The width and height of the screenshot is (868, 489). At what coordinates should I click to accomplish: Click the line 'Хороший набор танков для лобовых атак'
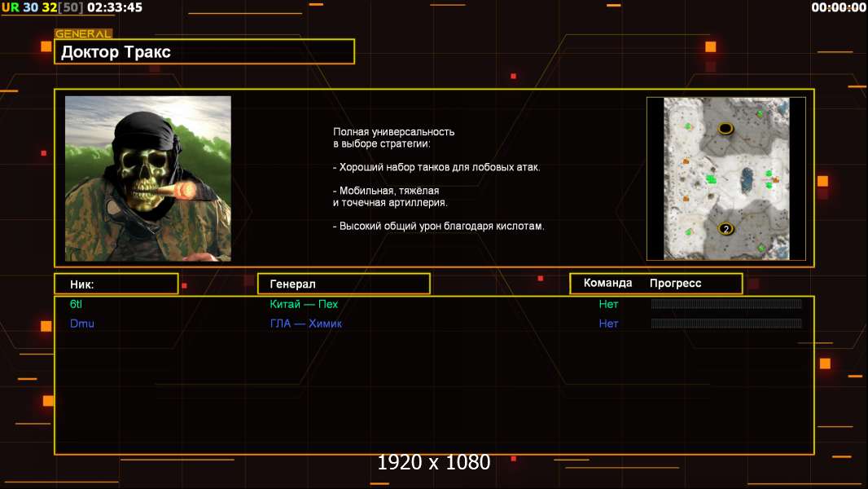point(436,167)
